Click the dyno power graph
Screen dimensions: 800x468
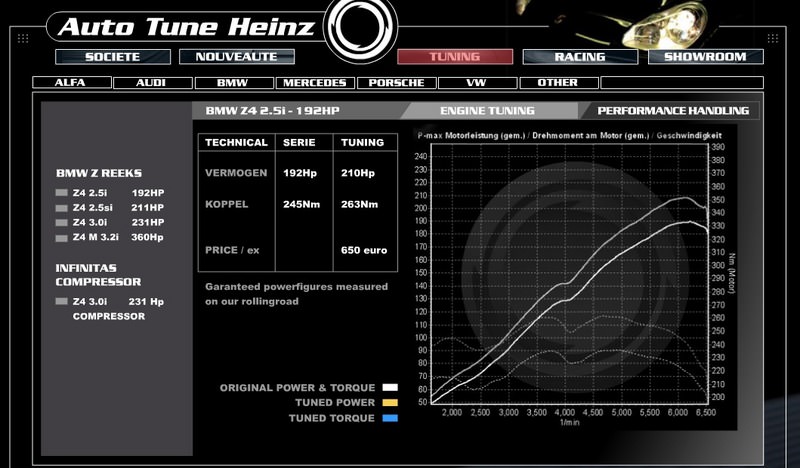tap(570, 274)
